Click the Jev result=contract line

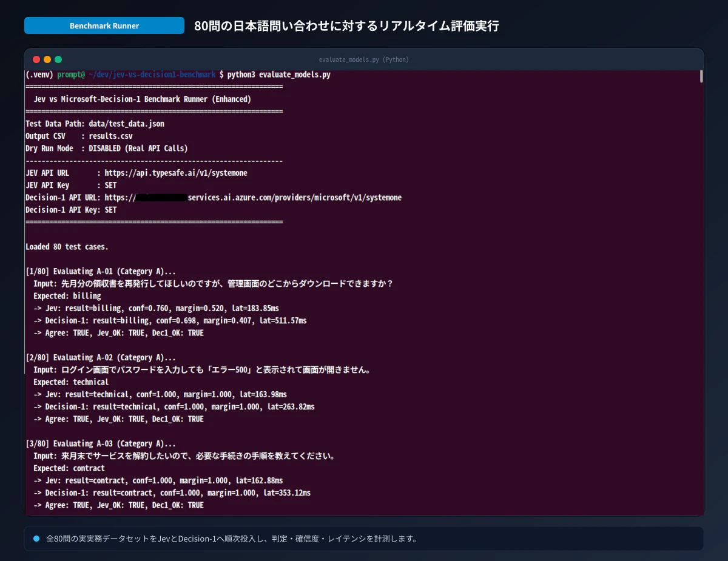click(158, 480)
